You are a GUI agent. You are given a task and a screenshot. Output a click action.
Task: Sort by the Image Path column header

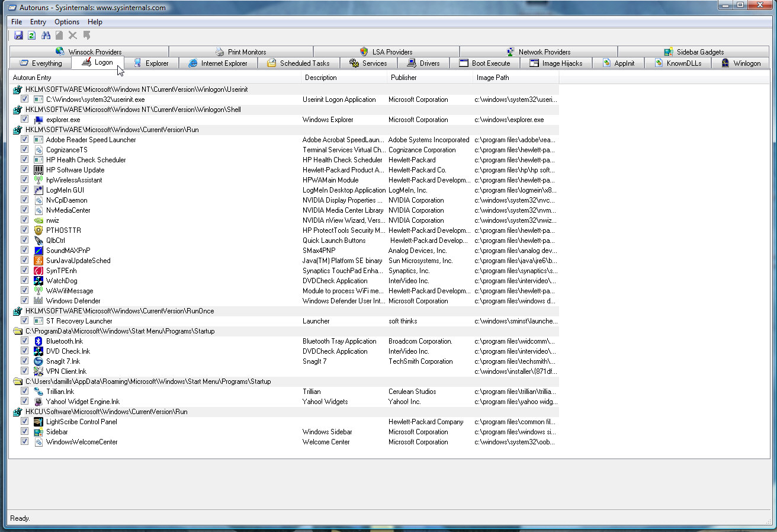click(x=516, y=78)
